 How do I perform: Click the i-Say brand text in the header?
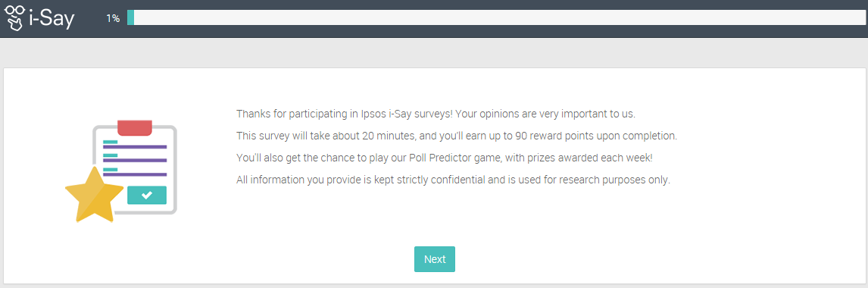pos(52,17)
